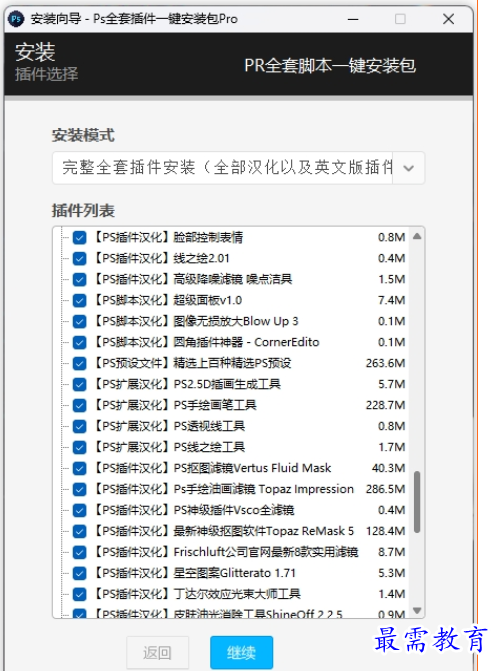Select the 圆角插件神器 - CornerEdito label

(206, 342)
